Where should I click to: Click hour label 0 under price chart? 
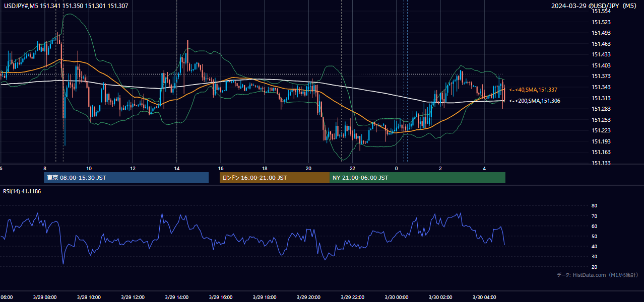click(x=396, y=168)
